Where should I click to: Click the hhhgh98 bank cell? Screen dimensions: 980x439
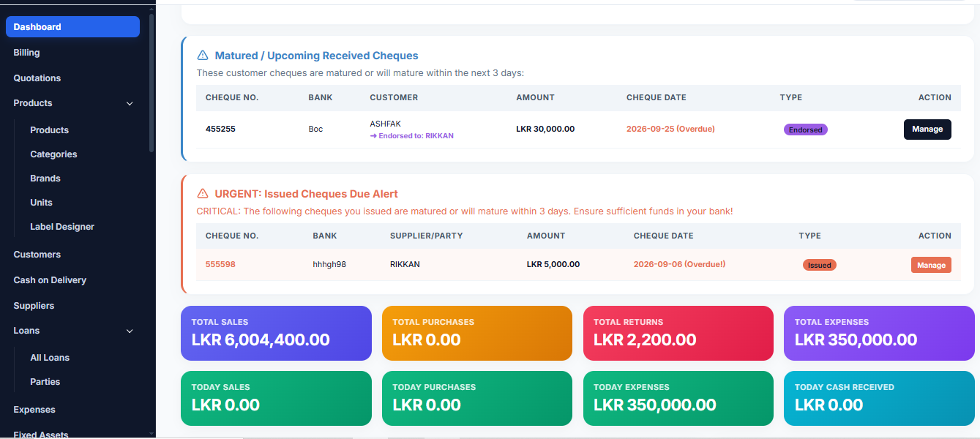pyautogui.click(x=329, y=264)
